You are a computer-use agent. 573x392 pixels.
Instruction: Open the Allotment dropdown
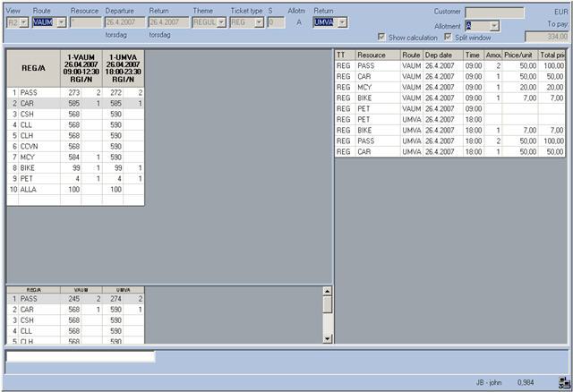click(494, 26)
